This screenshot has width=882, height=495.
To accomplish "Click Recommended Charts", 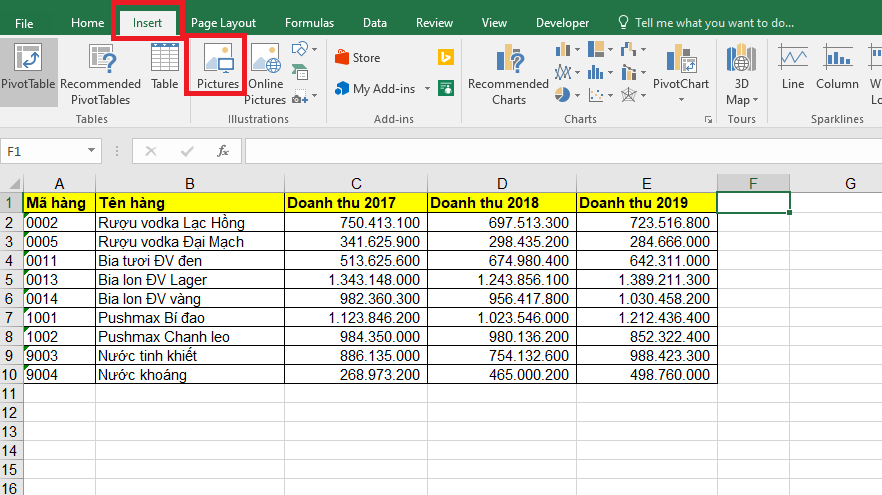I will click(x=508, y=72).
